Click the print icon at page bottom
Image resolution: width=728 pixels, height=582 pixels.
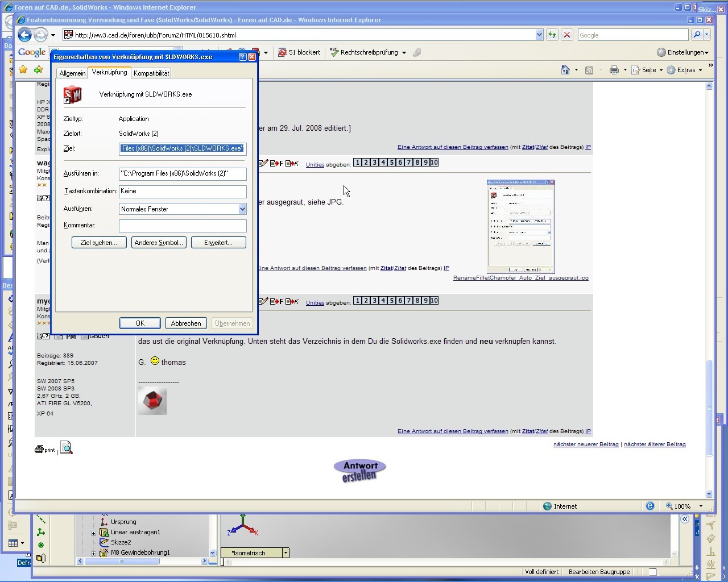(x=39, y=449)
